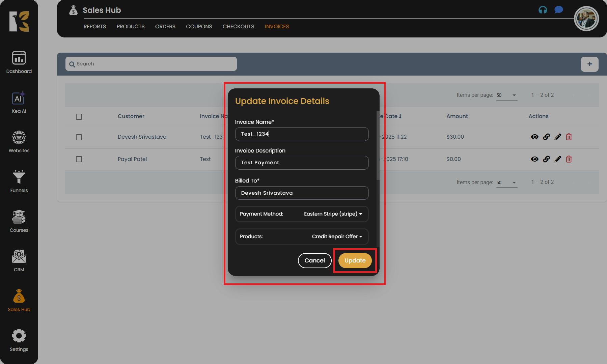Tick the Payal Patel row checkbox
Viewport: 607px width, 364px height.
79,159
